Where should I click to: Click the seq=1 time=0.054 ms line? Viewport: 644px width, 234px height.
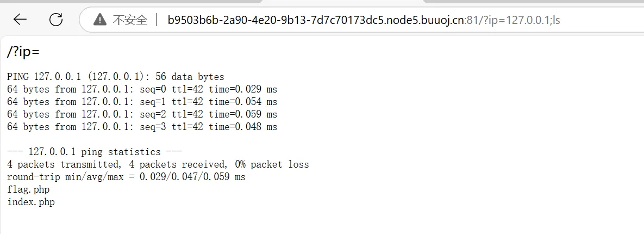point(142,102)
